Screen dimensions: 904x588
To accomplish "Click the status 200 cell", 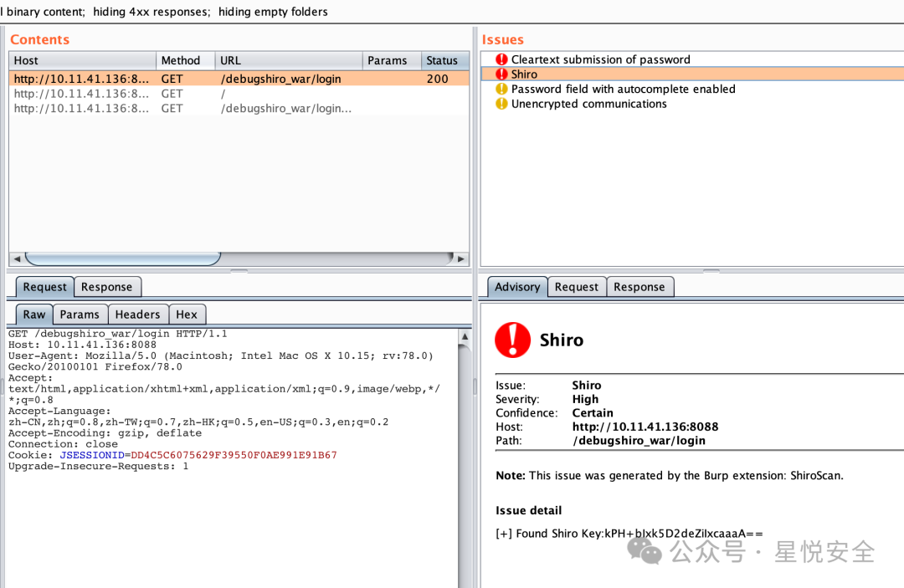I will pos(438,79).
